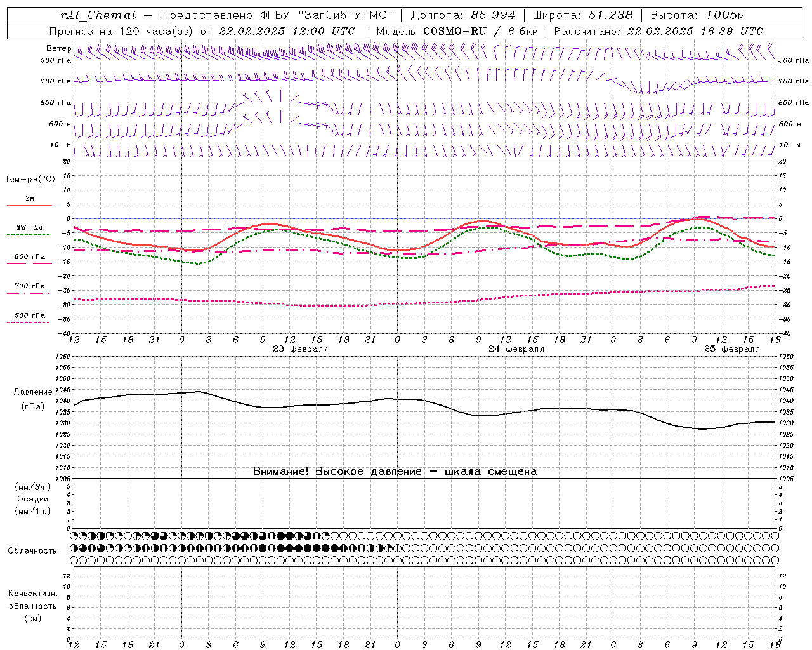Viewport: 812px width, 650px height.
Task: Click the 'Ветер' wind panel label
Action: (x=58, y=48)
